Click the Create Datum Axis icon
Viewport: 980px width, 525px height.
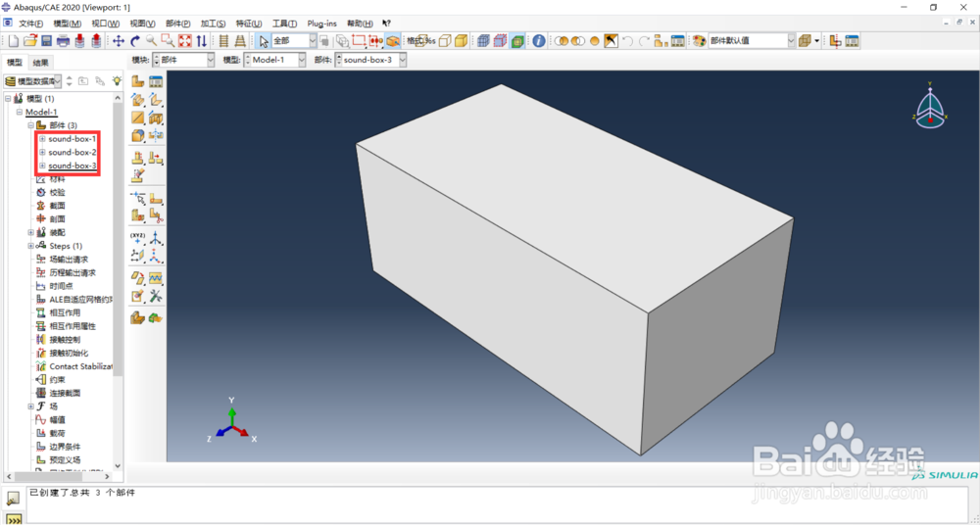pos(156,238)
